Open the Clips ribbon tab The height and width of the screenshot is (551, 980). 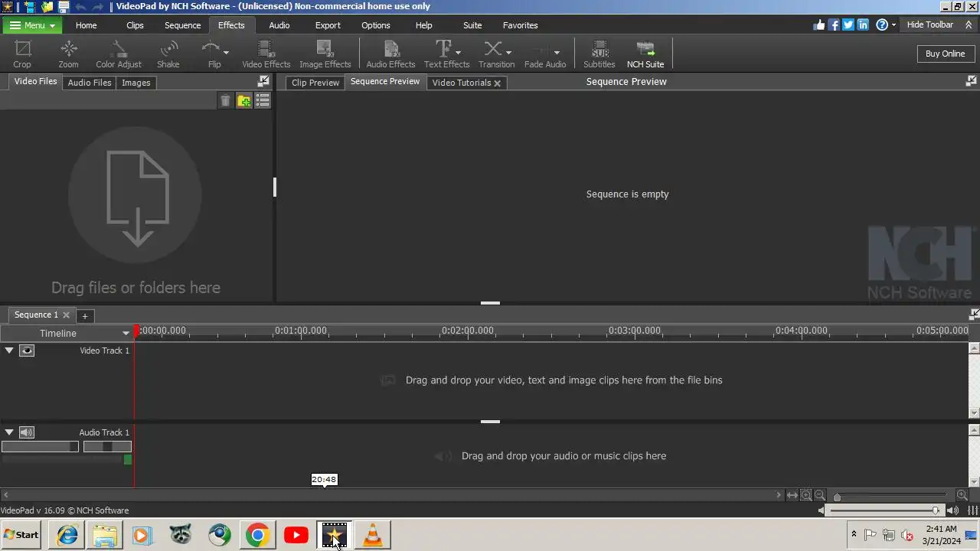(x=135, y=25)
